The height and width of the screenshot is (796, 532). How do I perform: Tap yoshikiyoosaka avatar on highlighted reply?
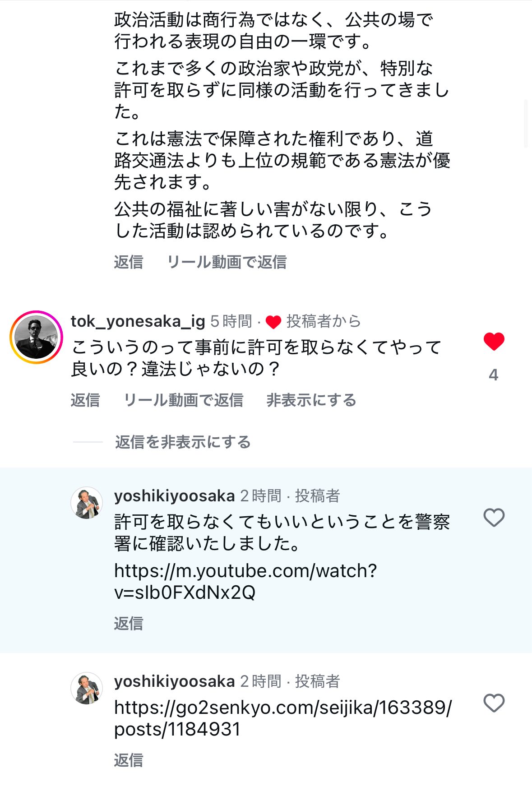coord(87,503)
